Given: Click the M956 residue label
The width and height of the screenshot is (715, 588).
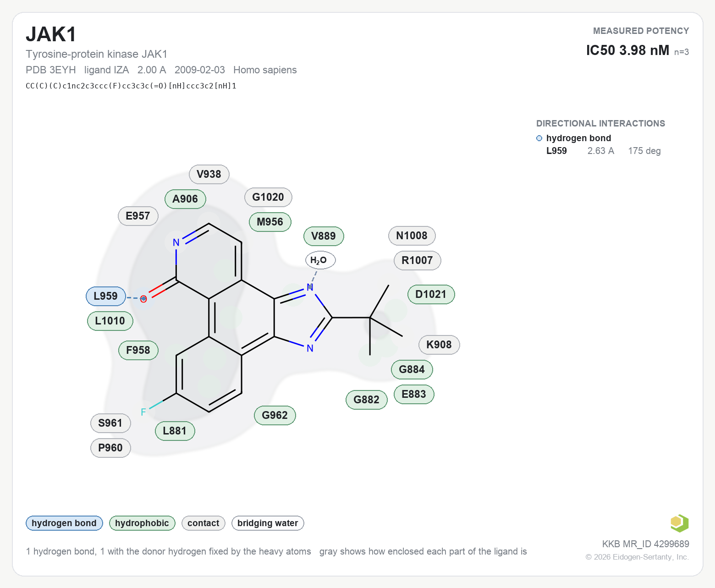Looking at the screenshot, I should tap(270, 222).
